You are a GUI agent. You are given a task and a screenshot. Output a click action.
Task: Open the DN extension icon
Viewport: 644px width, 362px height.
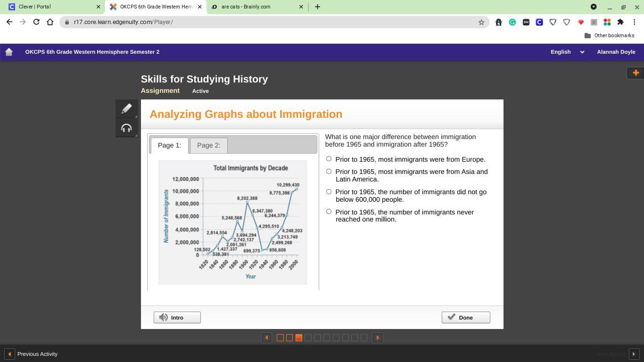pos(526,22)
